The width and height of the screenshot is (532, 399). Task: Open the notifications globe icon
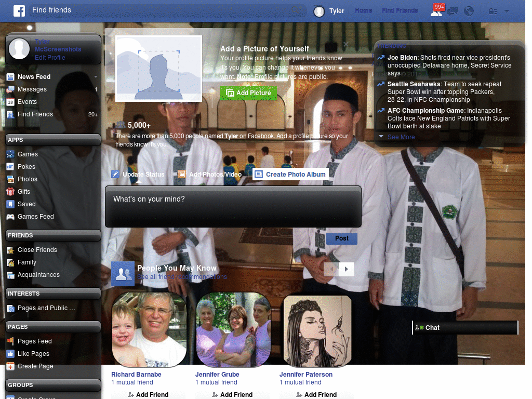coord(469,11)
